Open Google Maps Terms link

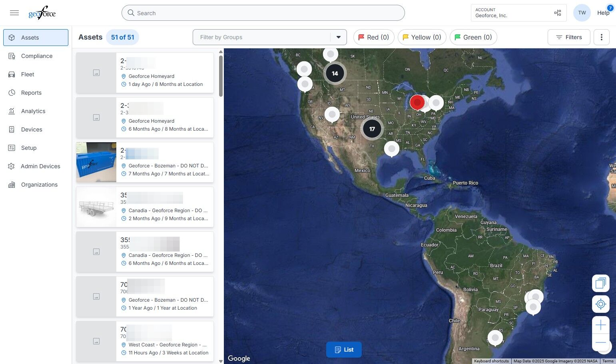pos(608,361)
